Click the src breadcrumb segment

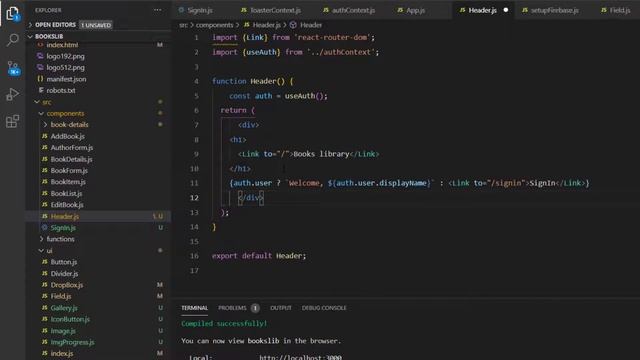tap(183, 25)
